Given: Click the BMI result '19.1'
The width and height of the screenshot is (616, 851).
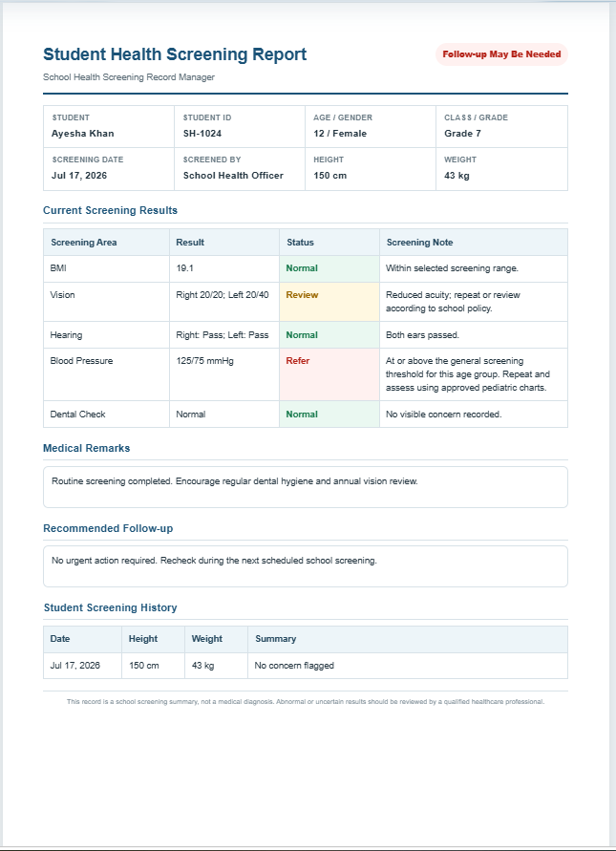Looking at the screenshot, I should click(184, 268).
